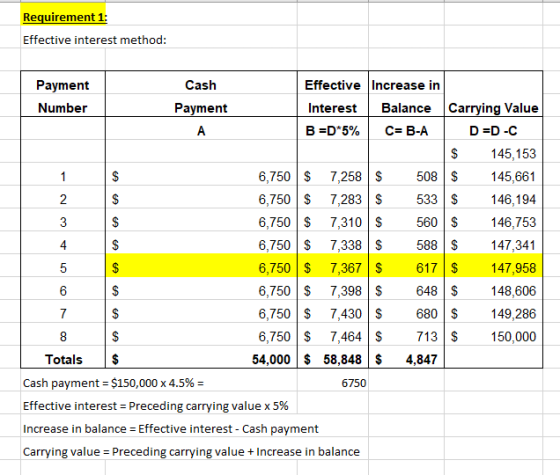Image resolution: width=560 pixels, height=475 pixels.
Task: Click the 'B =D*5%' formula label
Action: pos(332,131)
